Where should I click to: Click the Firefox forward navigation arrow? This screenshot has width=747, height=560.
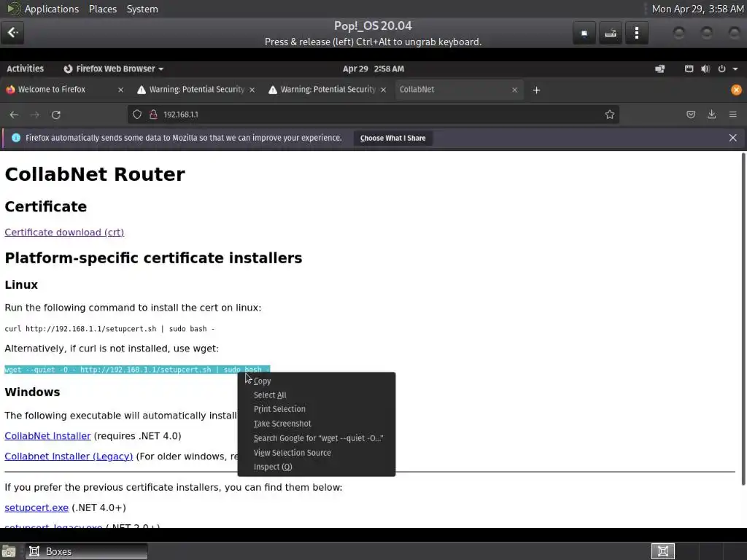pyautogui.click(x=35, y=114)
